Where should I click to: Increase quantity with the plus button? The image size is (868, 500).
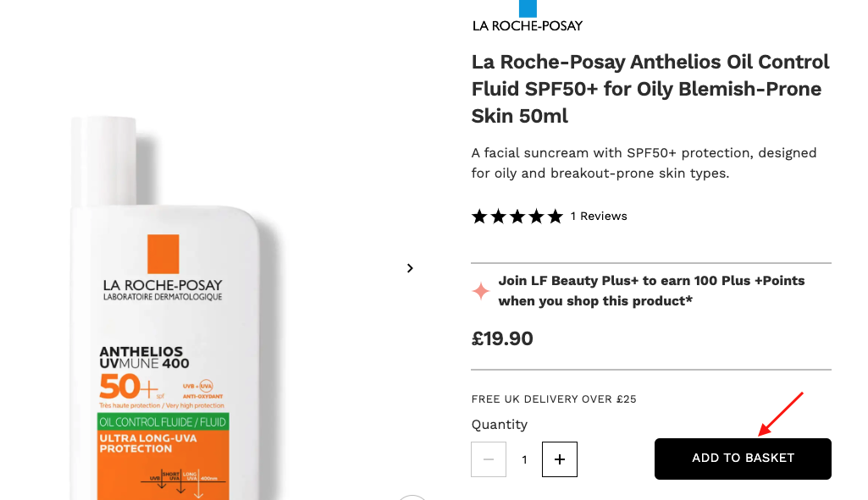tap(559, 459)
